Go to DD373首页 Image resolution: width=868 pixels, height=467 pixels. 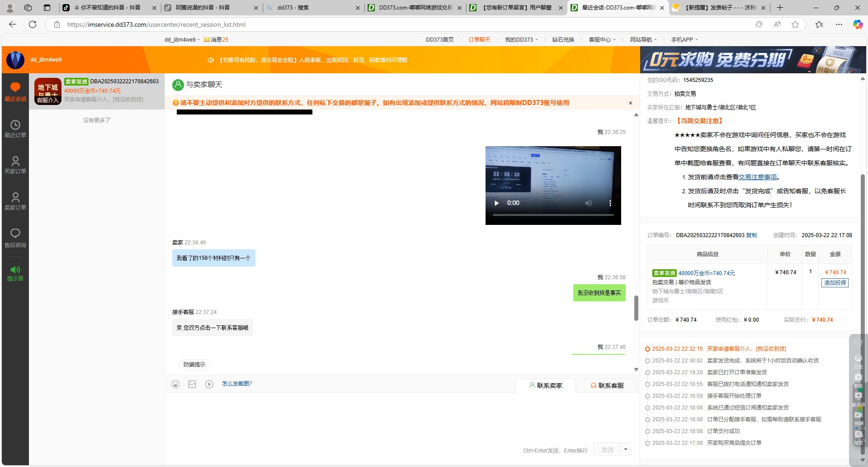pos(439,40)
